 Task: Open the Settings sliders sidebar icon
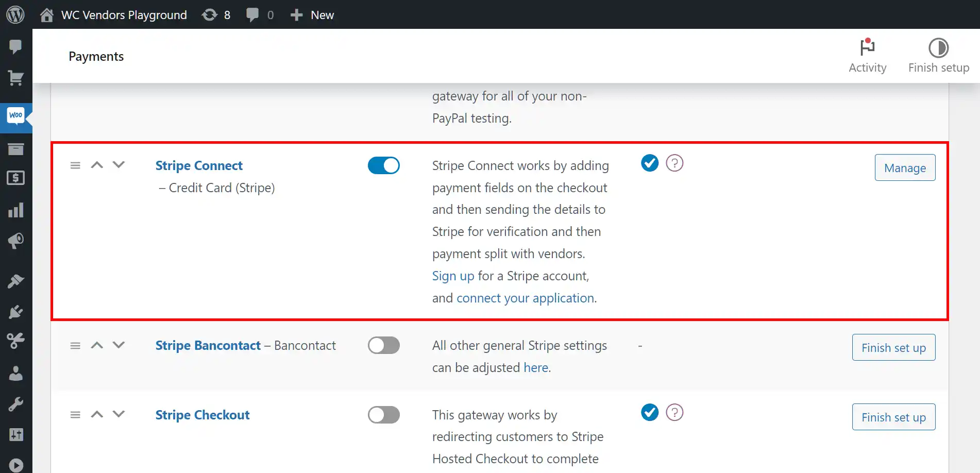16,435
